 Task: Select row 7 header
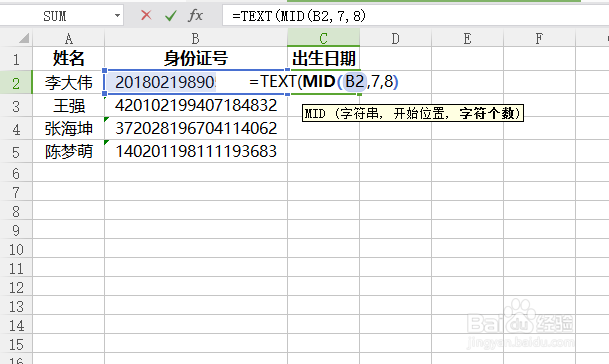[16, 192]
